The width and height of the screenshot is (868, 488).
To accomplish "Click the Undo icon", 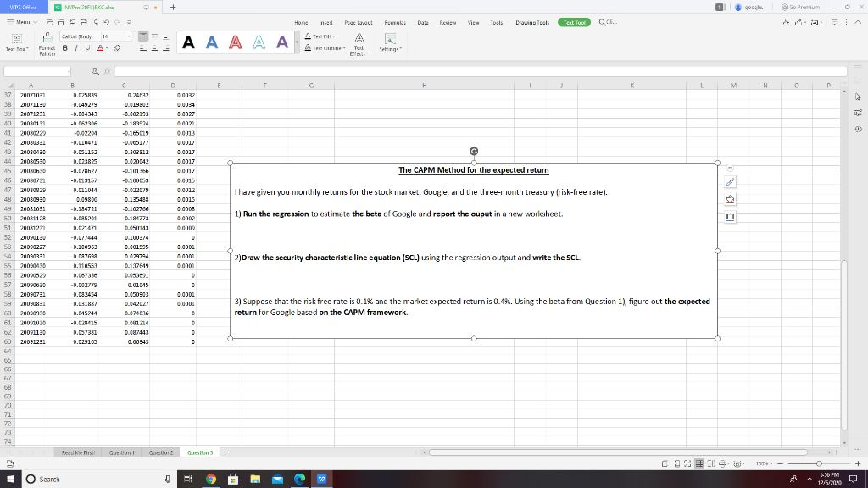I will [106, 22].
